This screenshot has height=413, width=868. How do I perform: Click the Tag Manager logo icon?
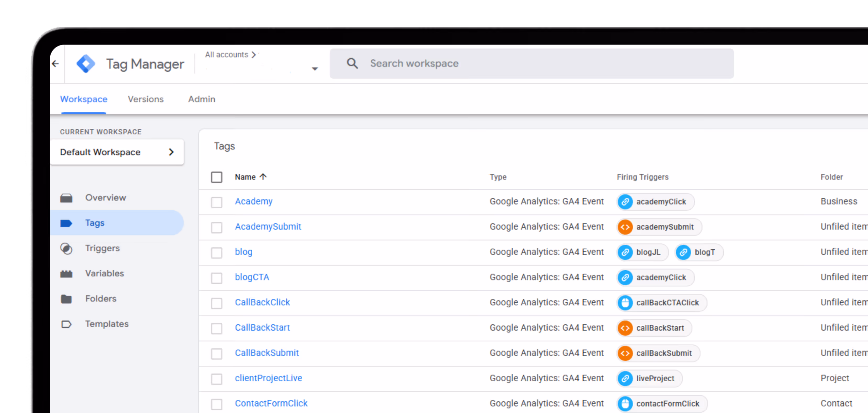coord(86,64)
